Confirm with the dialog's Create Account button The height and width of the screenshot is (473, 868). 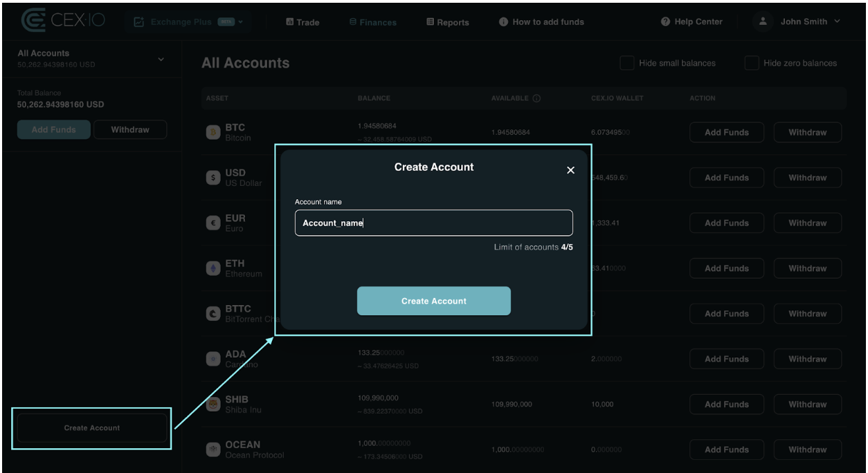pyautogui.click(x=434, y=301)
